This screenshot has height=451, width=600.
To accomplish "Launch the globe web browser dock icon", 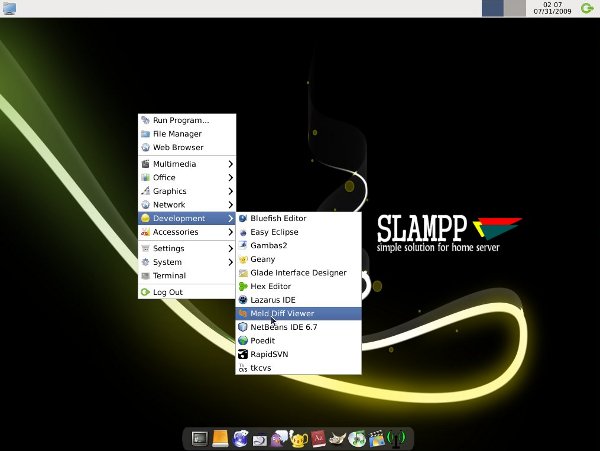I will click(240, 439).
